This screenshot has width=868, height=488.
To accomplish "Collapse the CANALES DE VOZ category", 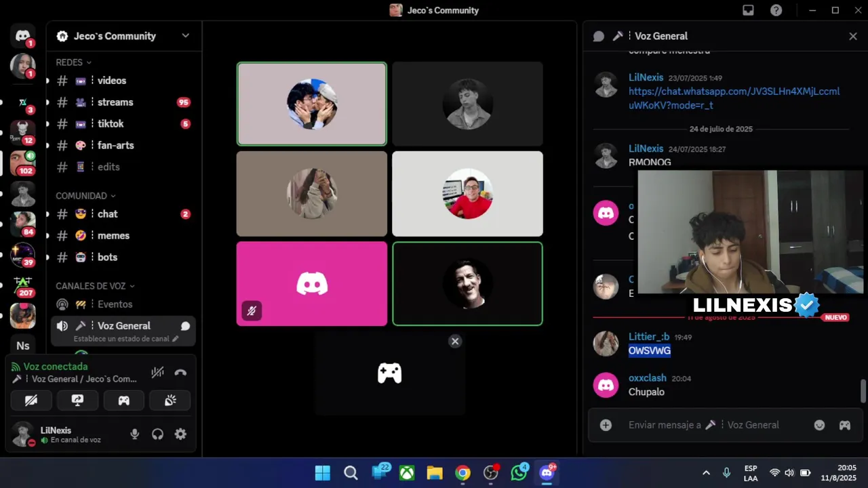I will 95,286.
